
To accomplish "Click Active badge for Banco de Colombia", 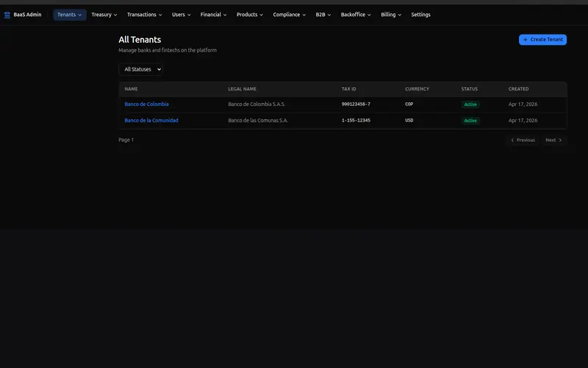I will pyautogui.click(x=470, y=105).
